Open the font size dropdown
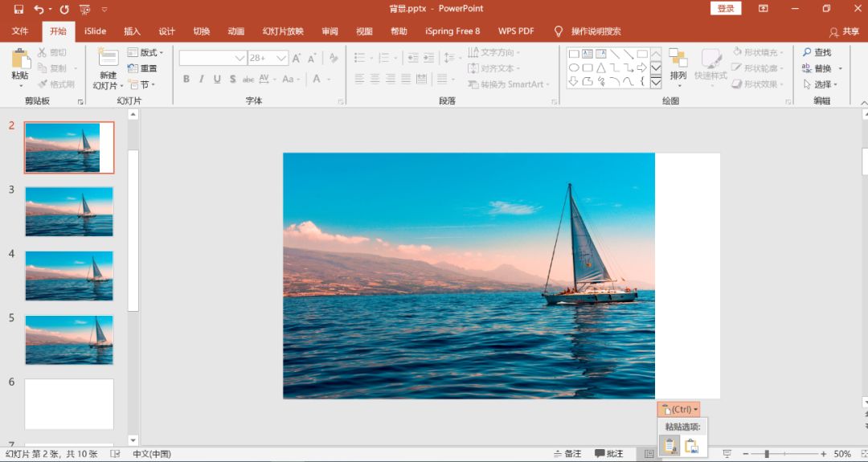This screenshot has width=868, height=462. [281, 58]
